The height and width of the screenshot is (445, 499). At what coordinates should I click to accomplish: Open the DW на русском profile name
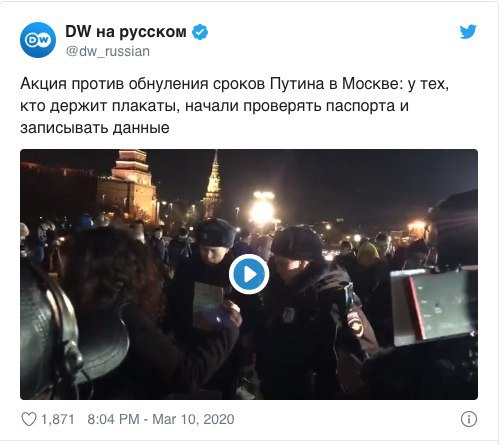126,32
